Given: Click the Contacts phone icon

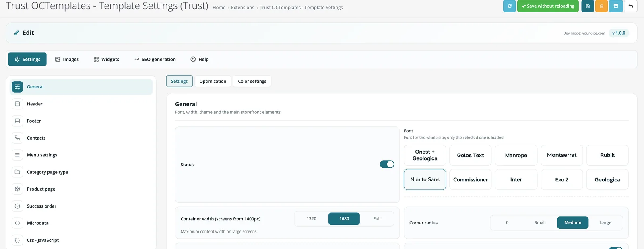Looking at the screenshot, I should (x=17, y=138).
